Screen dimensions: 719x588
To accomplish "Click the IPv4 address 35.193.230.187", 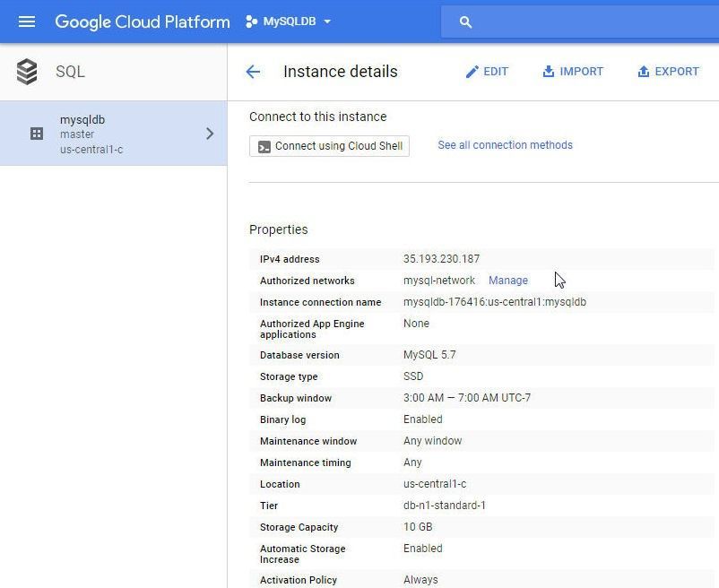I will pyautogui.click(x=441, y=259).
